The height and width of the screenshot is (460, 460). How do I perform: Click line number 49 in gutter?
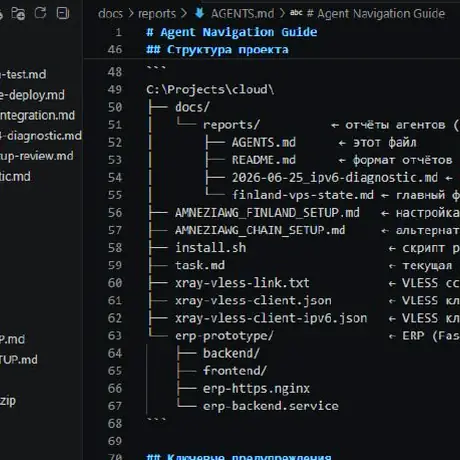pos(115,89)
